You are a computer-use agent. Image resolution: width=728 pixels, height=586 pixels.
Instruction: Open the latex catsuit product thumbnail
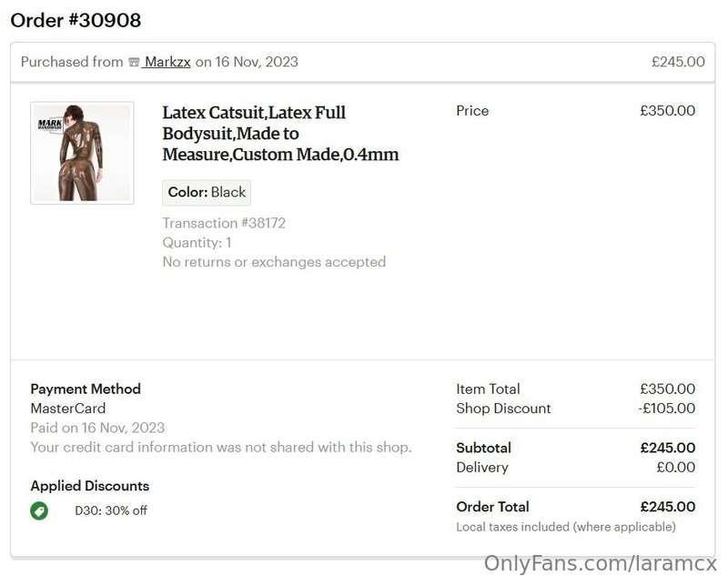[82, 153]
